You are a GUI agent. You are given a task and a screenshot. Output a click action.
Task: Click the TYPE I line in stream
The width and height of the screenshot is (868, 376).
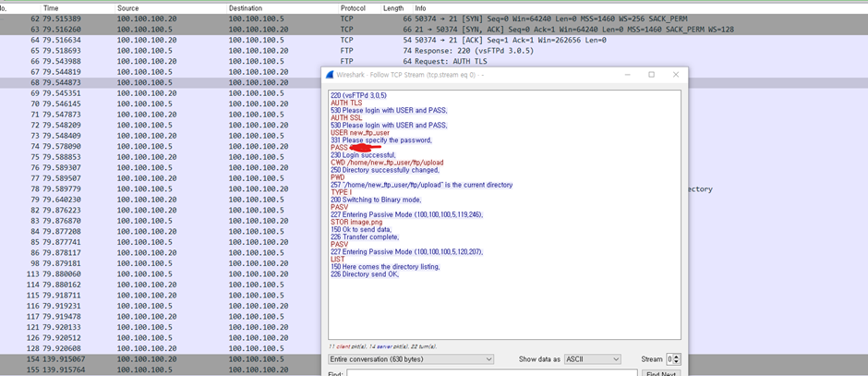click(x=341, y=192)
